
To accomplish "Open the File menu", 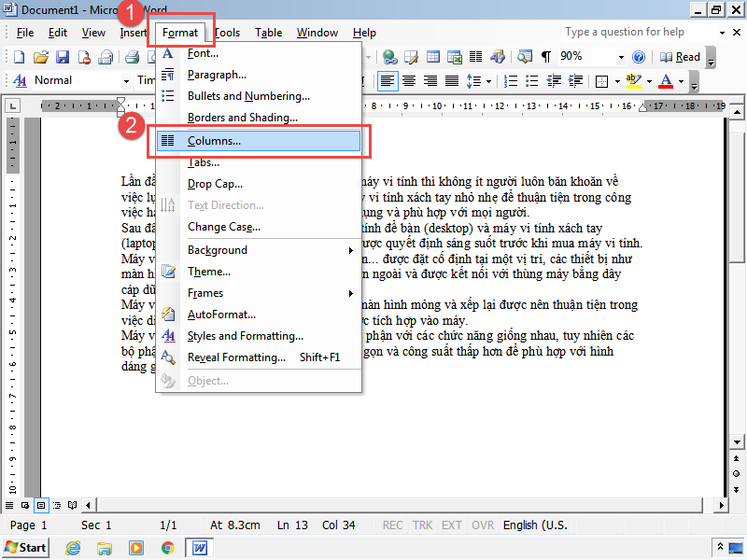I will (x=25, y=33).
